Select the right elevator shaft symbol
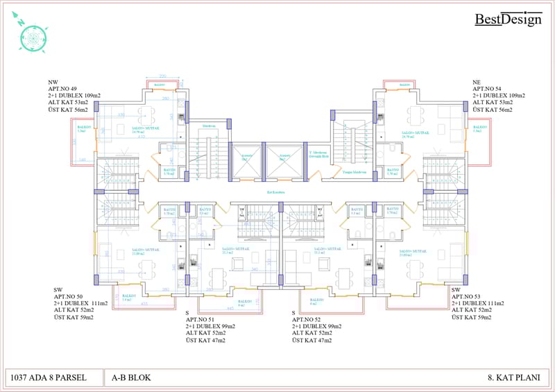 point(282,157)
